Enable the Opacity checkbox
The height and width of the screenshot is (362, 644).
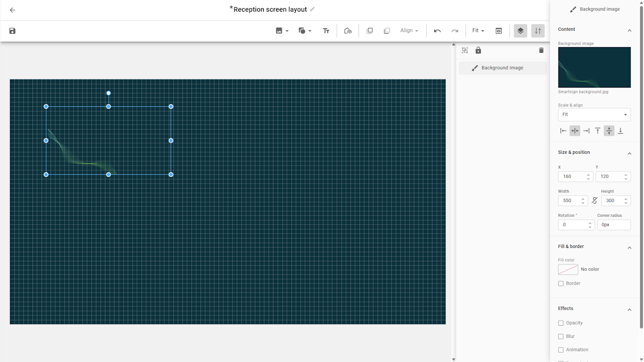561,323
